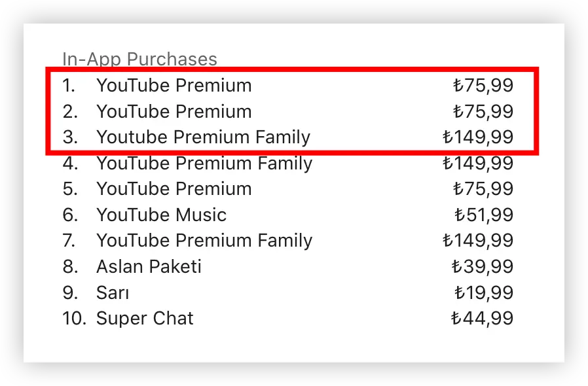The image size is (588, 386).
Task: Select item 3 Youtube Premium Family
Action: (x=203, y=137)
